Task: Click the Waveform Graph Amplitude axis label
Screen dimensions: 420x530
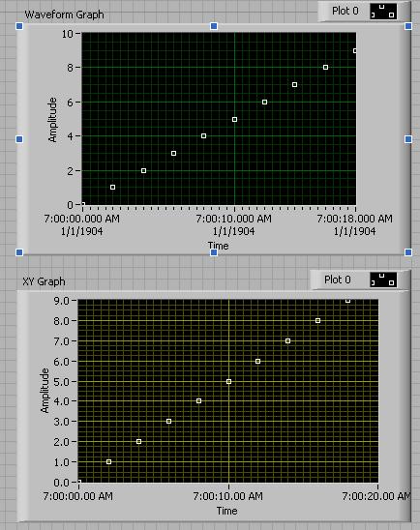Action: pyautogui.click(x=52, y=120)
